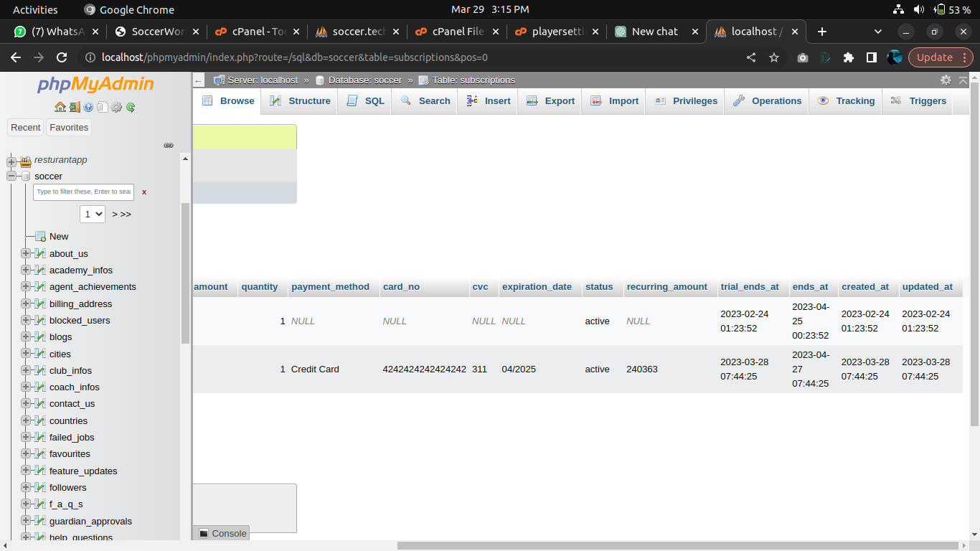The height and width of the screenshot is (551, 980).
Task: Click the Recent button
Action: (26, 128)
